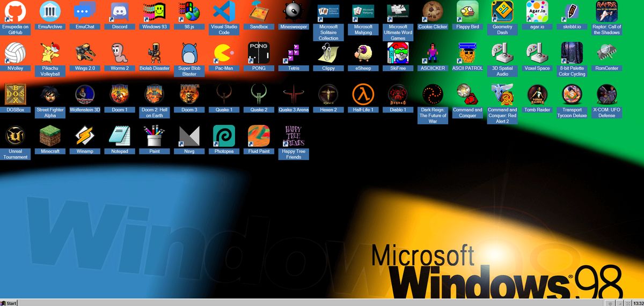Image resolution: width=644 pixels, height=306 pixels.
Task: Open Command and Conquer: Red Alert 2
Action: click(502, 94)
